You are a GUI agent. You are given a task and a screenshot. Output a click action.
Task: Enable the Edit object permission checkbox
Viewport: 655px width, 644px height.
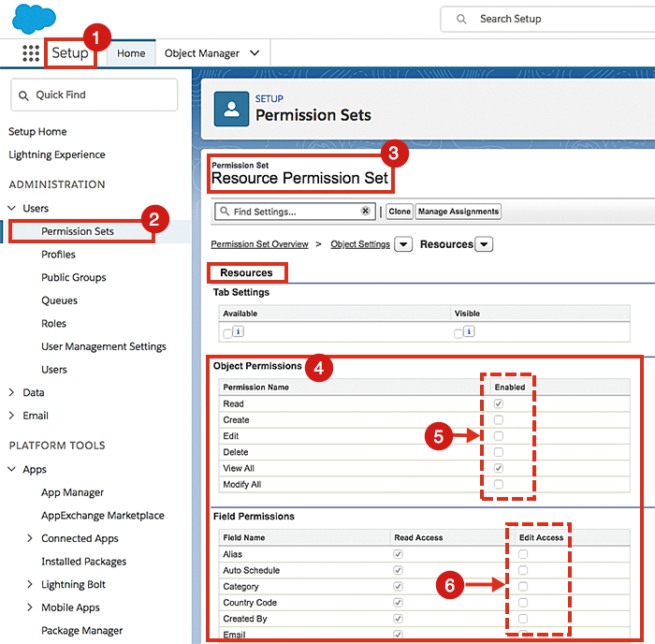pos(499,436)
